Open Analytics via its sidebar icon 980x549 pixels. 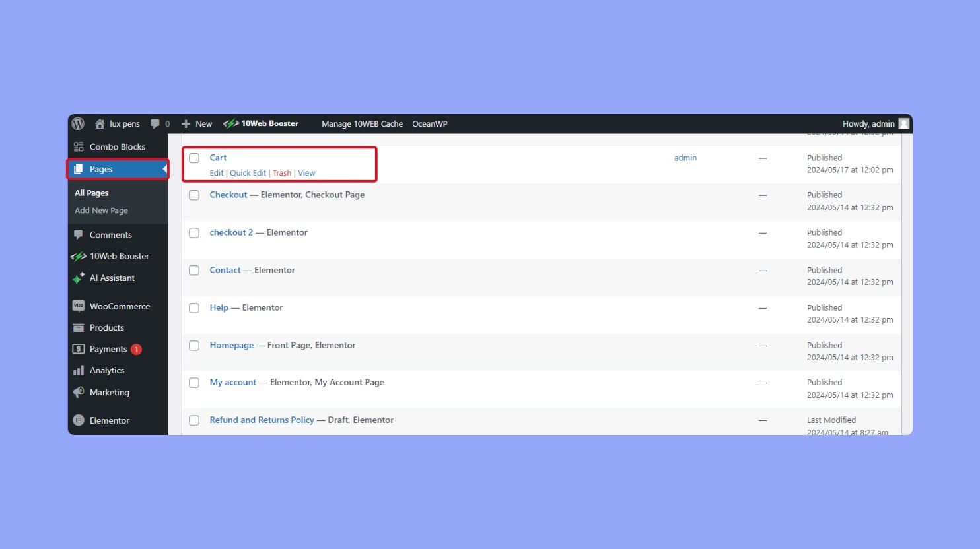point(78,370)
